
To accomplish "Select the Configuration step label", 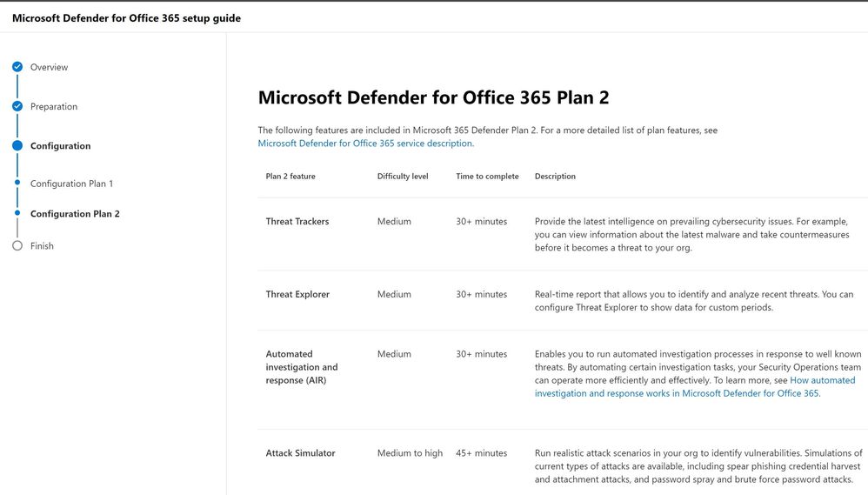I will [60, 145].
